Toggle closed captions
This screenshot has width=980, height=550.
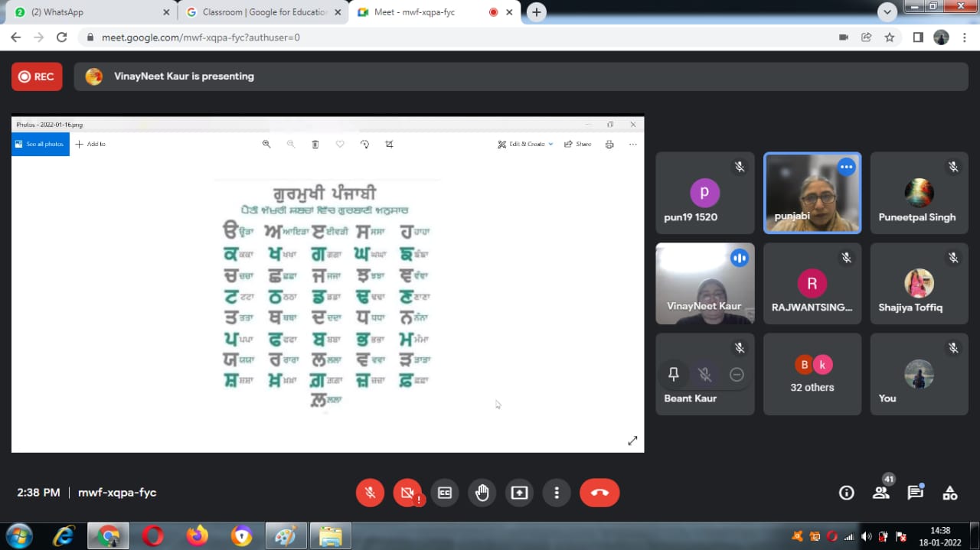coord(445,493)
